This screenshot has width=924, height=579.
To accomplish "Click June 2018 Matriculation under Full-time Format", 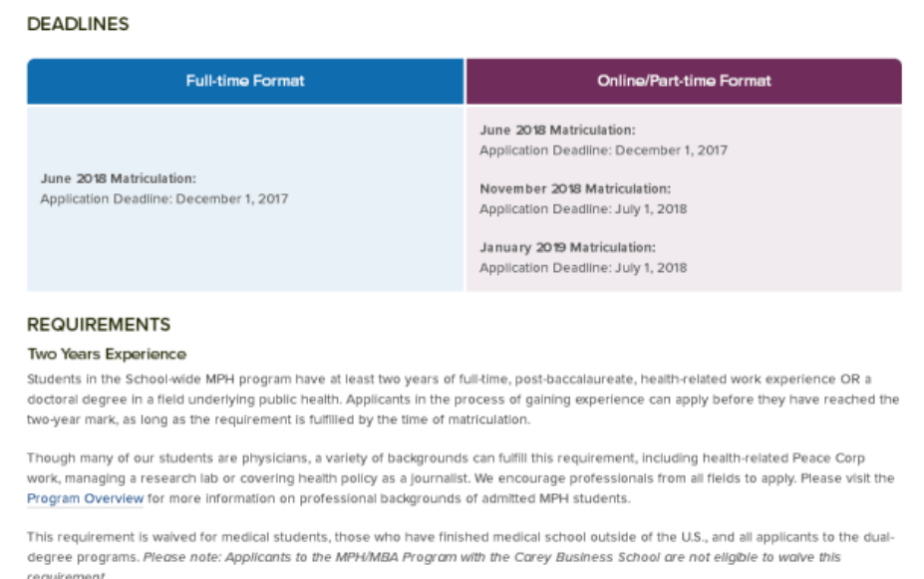I will (119, 178).
